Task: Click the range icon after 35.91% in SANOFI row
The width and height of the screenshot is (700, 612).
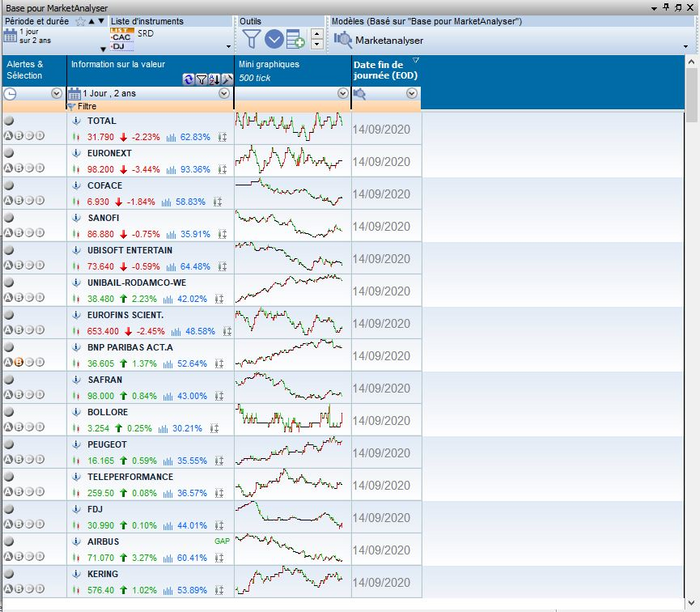Action: click(x=222, y=234)
